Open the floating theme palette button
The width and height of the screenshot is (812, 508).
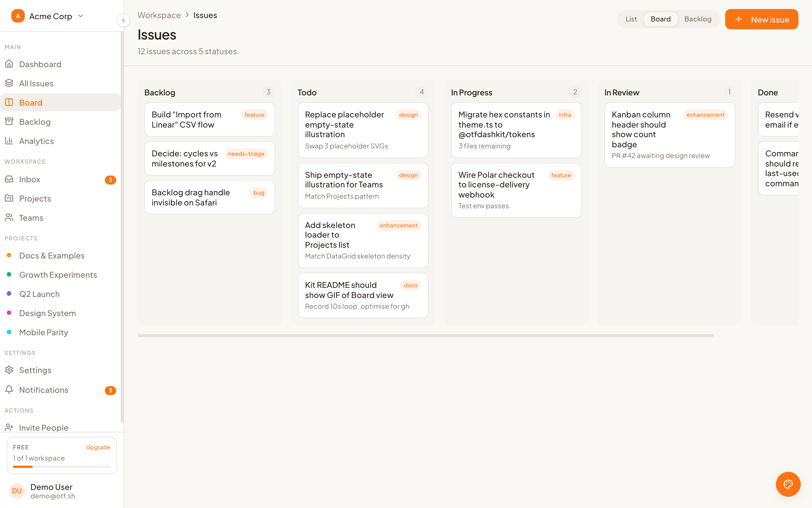tap(788, 484)
